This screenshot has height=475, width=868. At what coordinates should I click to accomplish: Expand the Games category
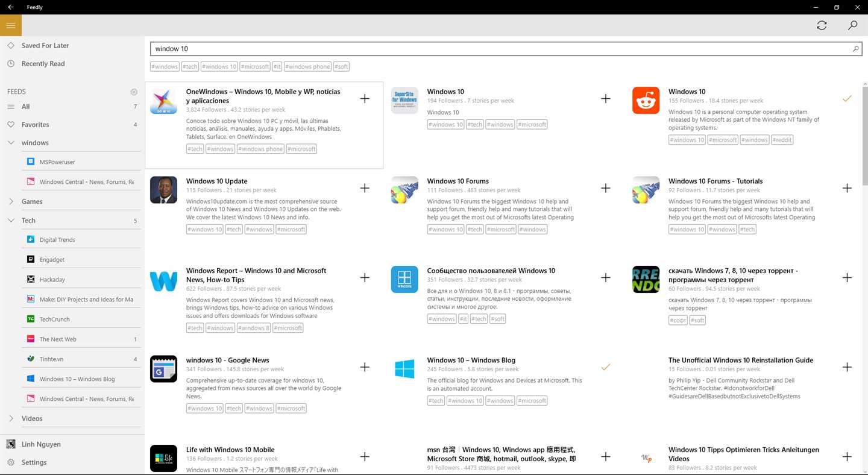click(11, 201)
